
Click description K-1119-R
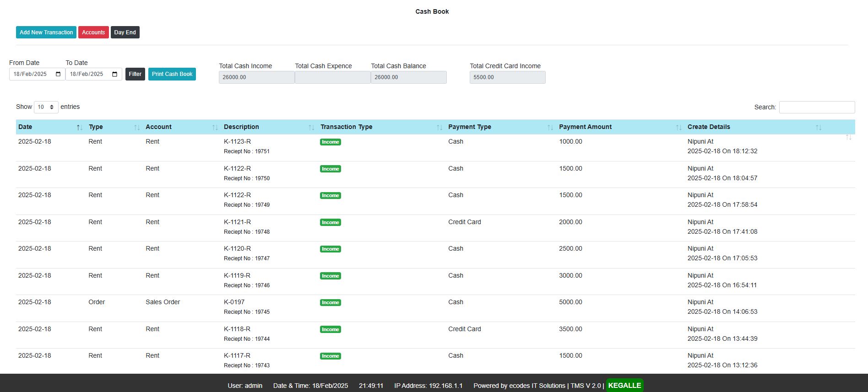[237, 275]
